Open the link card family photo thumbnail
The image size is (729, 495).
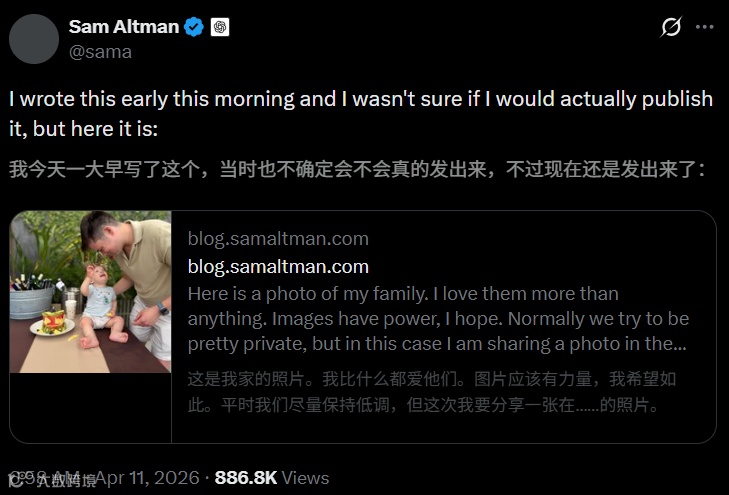pos(91,292)
